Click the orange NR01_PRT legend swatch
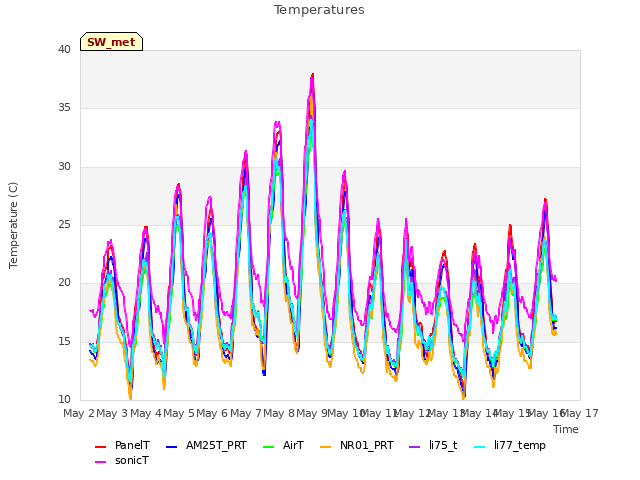640x480 pixels. point(325,447)
